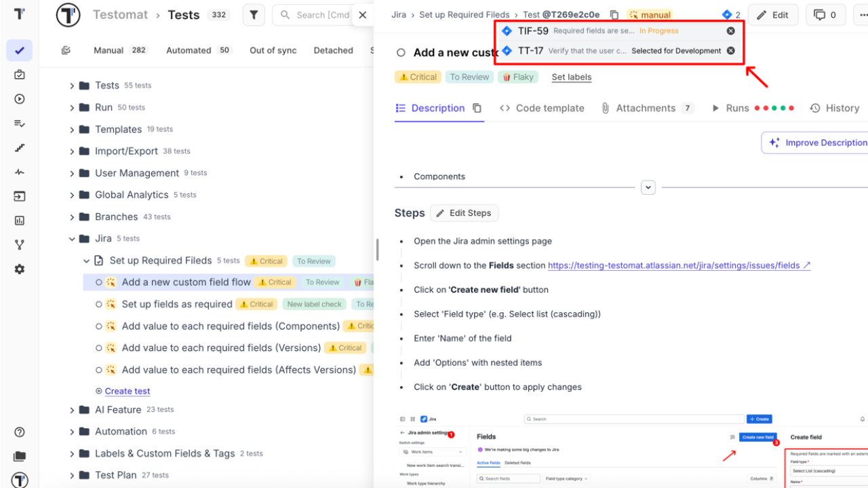The width and height of the screenshot is (868, 488).
Task: Expand the Components section chevron
Action: coord(648,187)
